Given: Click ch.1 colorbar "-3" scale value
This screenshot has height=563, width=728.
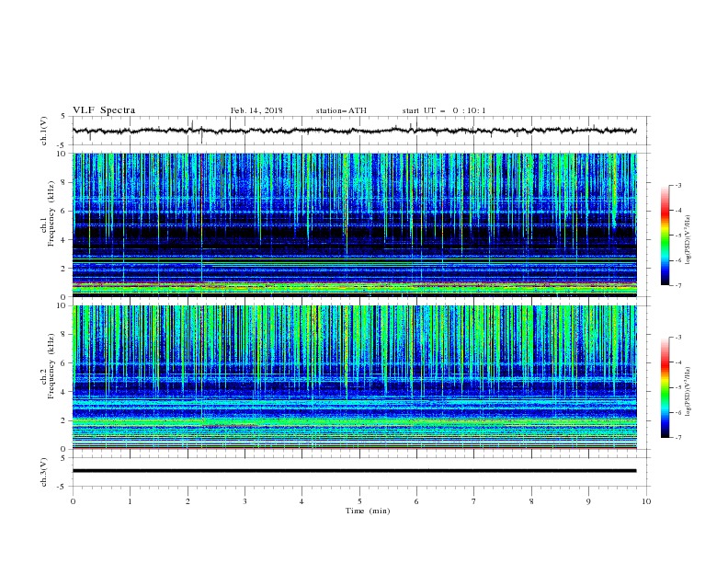Looking at the screenshot, I should 678,185.
